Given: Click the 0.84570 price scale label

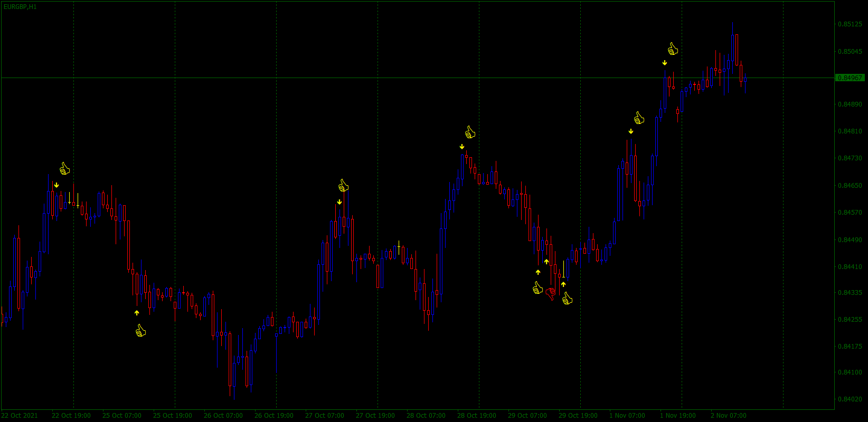Looking at the screenshot, I should pos(850,213).
